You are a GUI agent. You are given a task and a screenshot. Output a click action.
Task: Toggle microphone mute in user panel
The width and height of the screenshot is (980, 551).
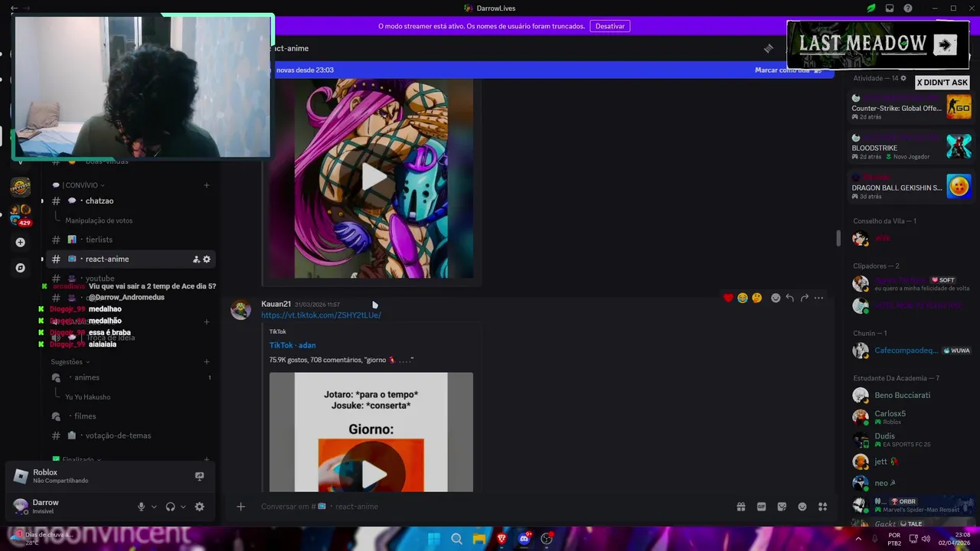click(x=141, y=507)
